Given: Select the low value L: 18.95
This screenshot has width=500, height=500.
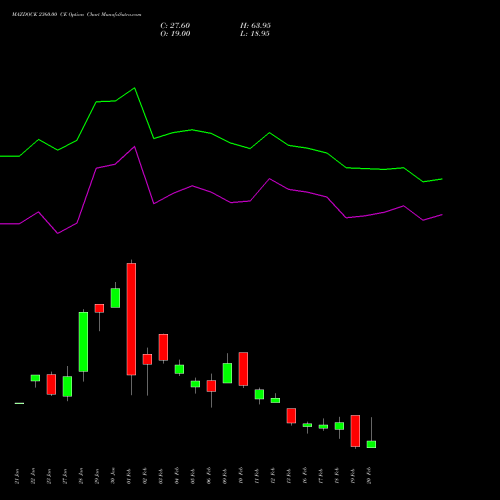Looking at the screenshot, I should coord(255,34).
